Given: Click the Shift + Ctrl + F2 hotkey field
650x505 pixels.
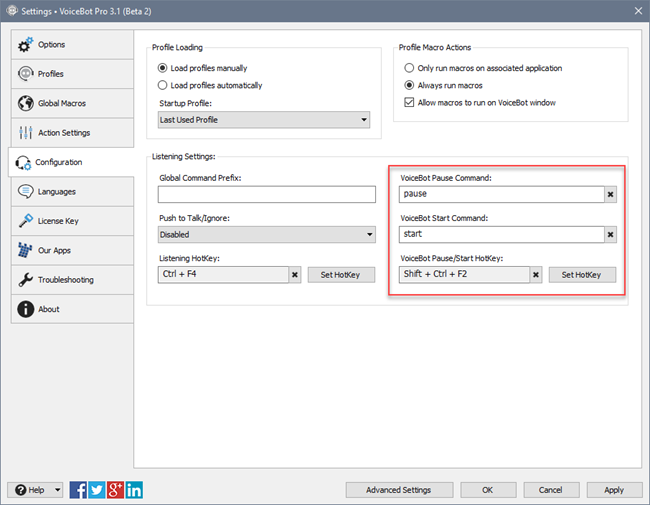Looking at the screenshot, I should coord(464,275).
